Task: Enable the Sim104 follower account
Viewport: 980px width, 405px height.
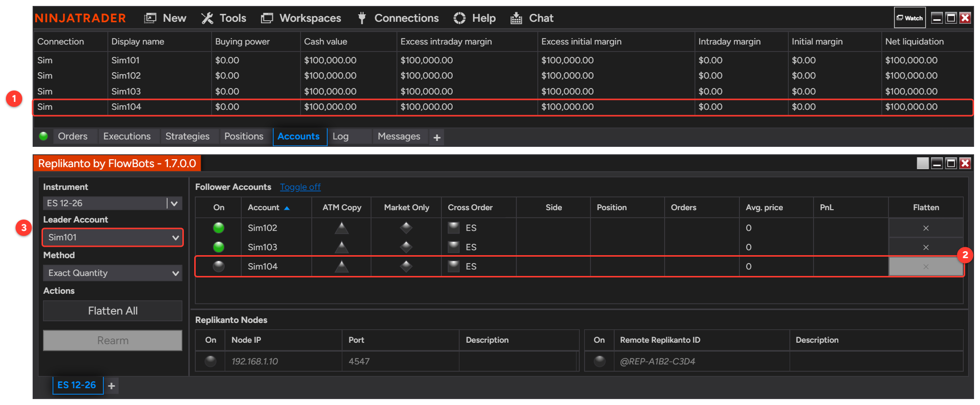Action: 218,267
